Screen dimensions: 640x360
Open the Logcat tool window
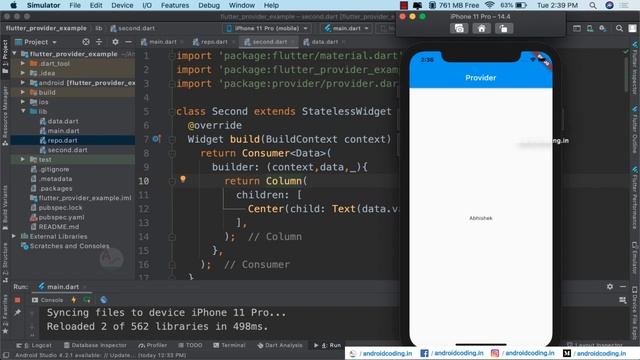coord(34,345)
